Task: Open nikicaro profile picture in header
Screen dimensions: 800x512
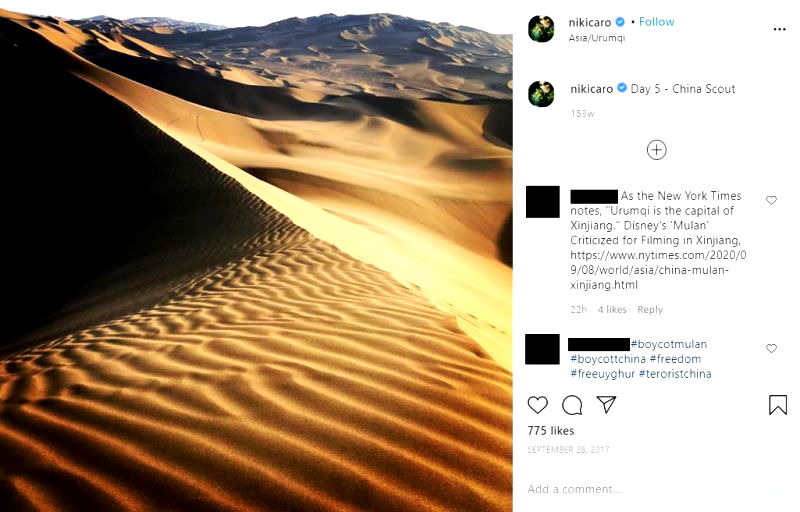Action: click(541, 29)
